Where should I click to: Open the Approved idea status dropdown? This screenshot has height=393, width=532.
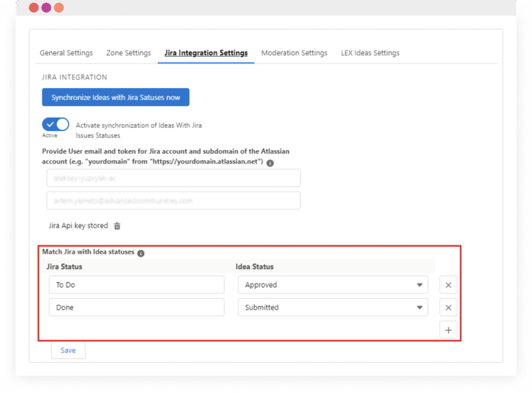click(333, 284)
